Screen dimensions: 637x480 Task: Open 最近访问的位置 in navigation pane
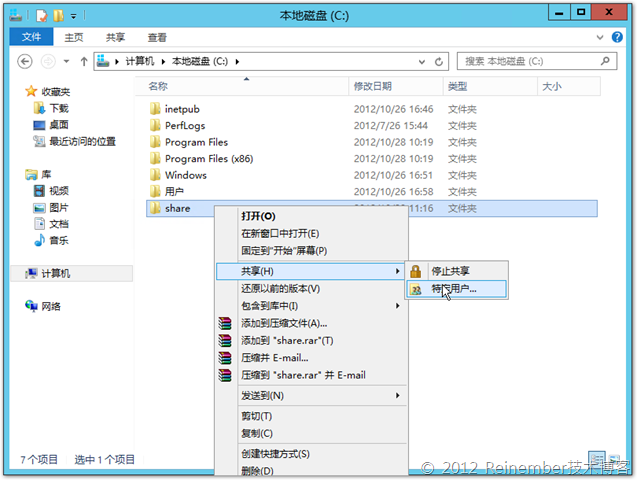pos(82,141)
